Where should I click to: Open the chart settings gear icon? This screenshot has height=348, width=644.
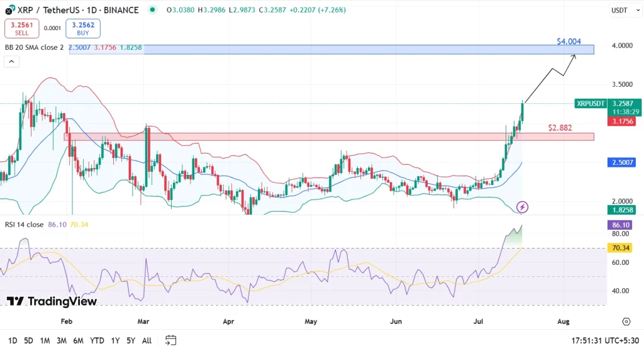tap(626, 322)
